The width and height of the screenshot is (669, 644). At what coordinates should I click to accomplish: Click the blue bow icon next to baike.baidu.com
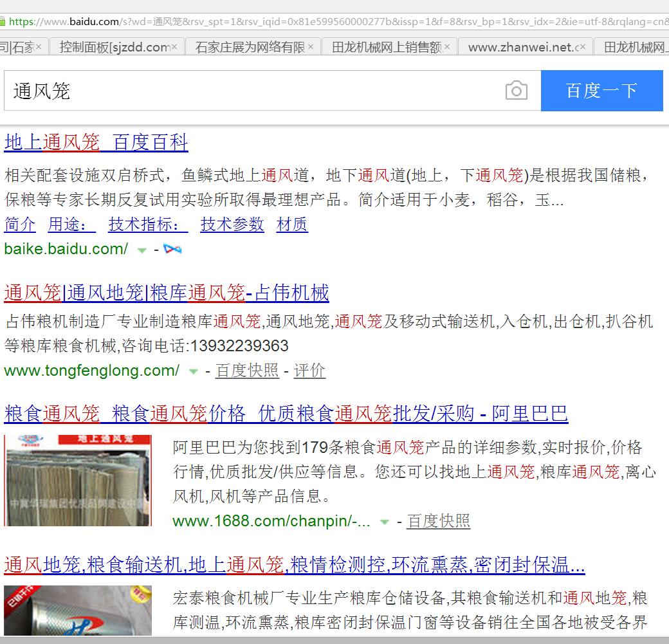point(172,249)
